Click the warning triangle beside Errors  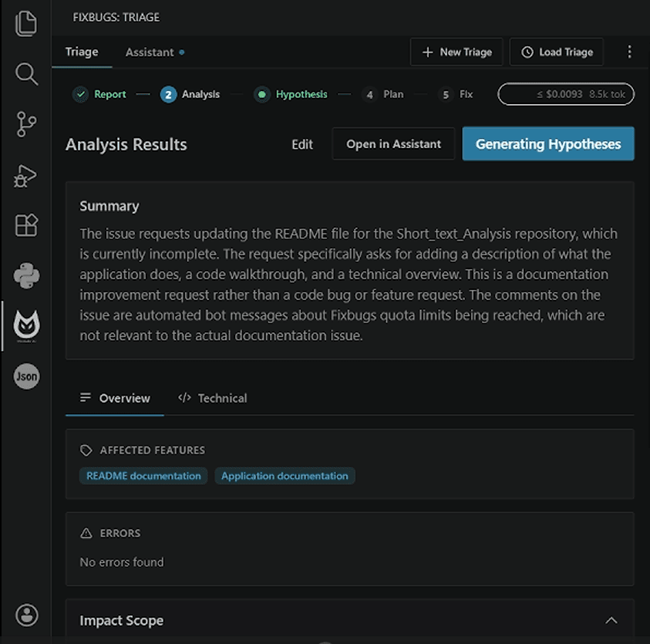pos(86,533)
